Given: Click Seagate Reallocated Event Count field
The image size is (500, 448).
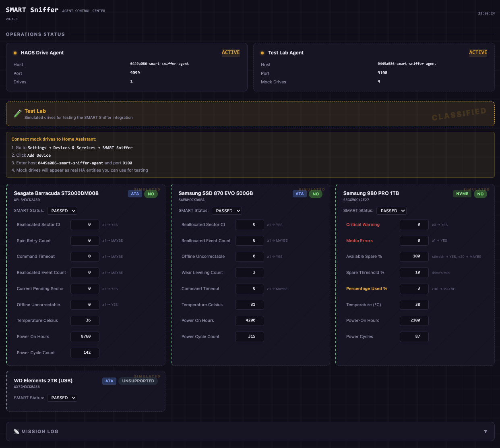Looking at the screenshot, I should click(85, 272).
